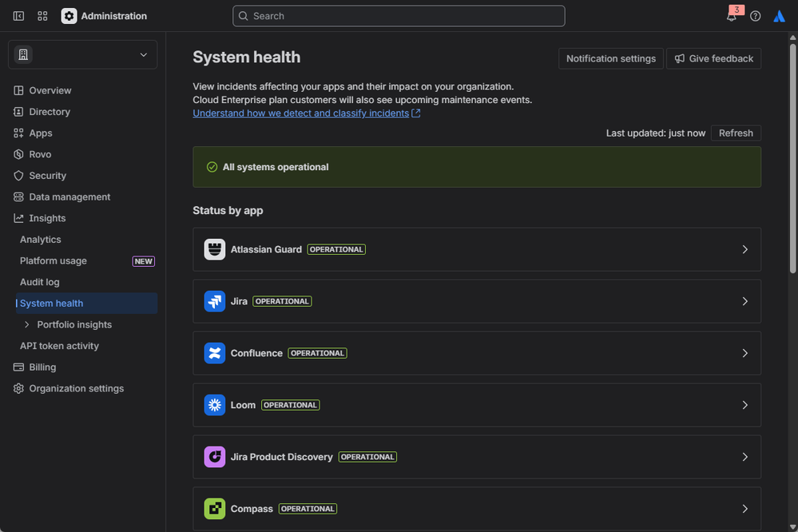Viewport: 798px width, 532px height.
Task: Click the 'System health' page heading
Action: click(x=246, y=57)
